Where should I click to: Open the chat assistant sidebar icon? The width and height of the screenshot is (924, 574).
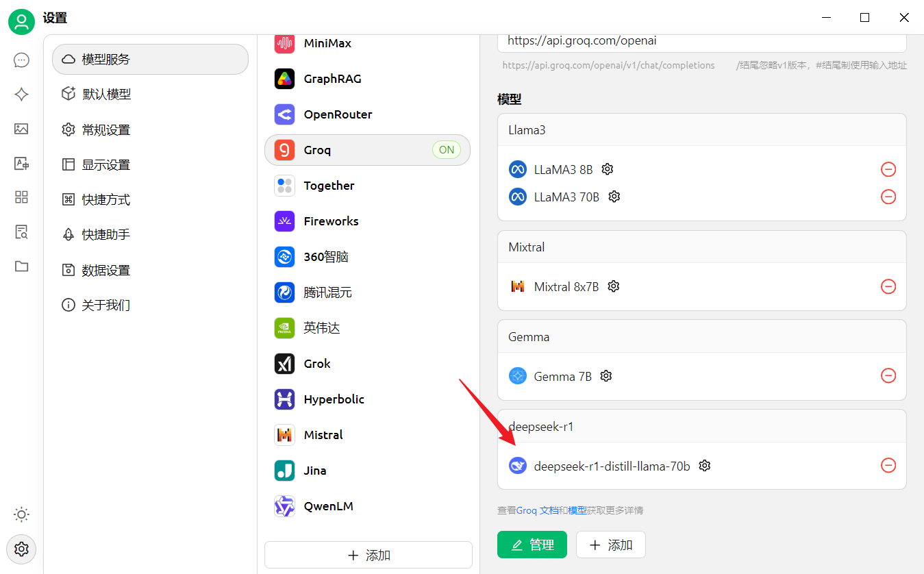coord(21,60)
